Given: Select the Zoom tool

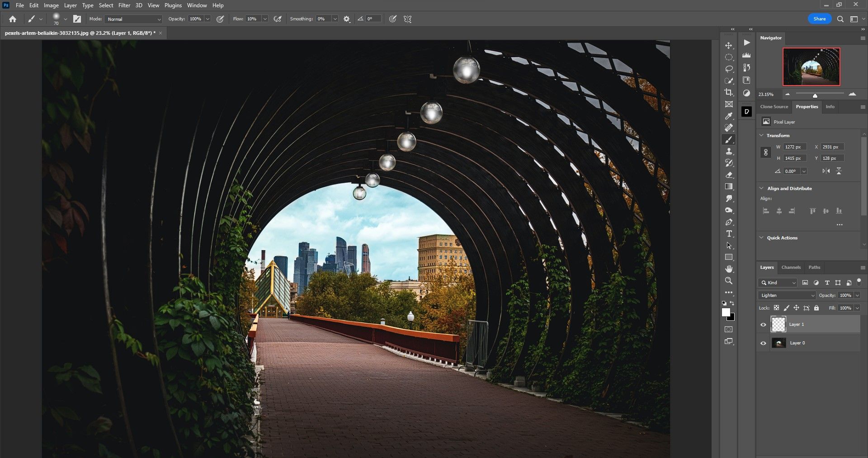Looking at the screenshot, I should coord(729,281).
